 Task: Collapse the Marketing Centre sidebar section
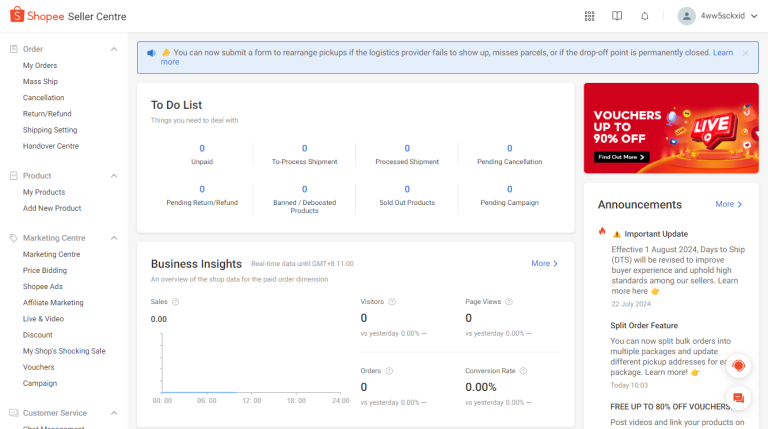pyautogui.click(x=114, y=238)
